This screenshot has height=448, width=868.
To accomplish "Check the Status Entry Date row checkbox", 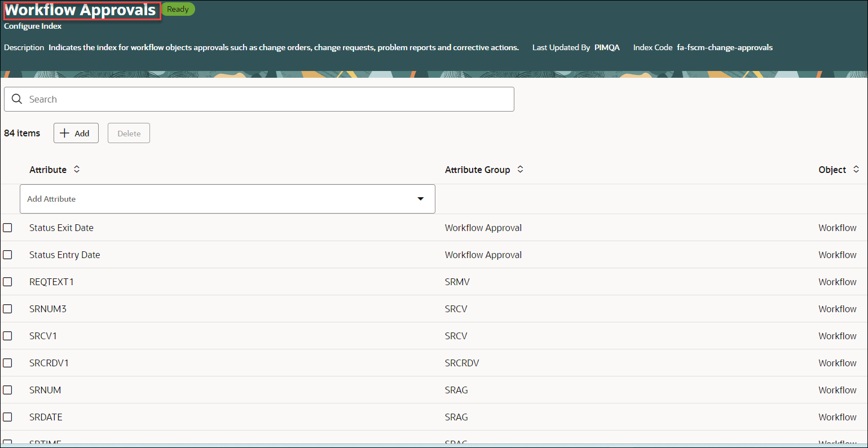I will 7,255.
